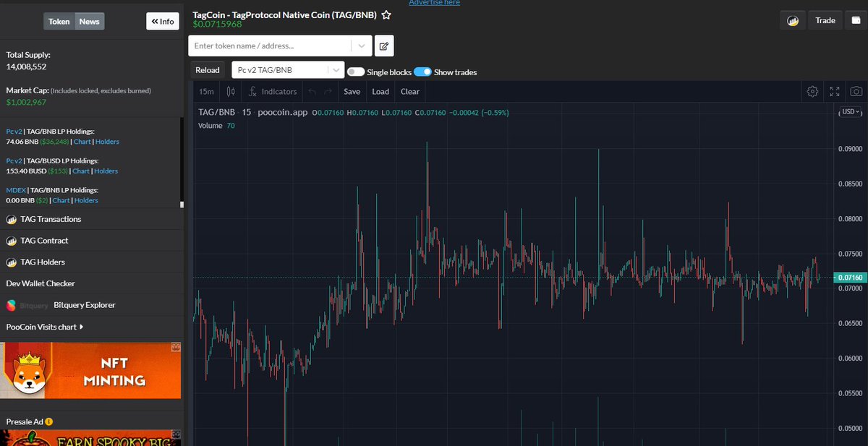Open the MDEX link
The width and height of the screenshot is (868, 446).
[x=15, y=190]
